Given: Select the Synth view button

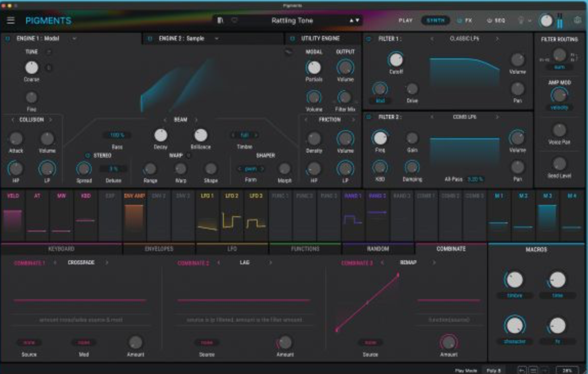Looking at the screenshot, I should [x=435, y=20].
